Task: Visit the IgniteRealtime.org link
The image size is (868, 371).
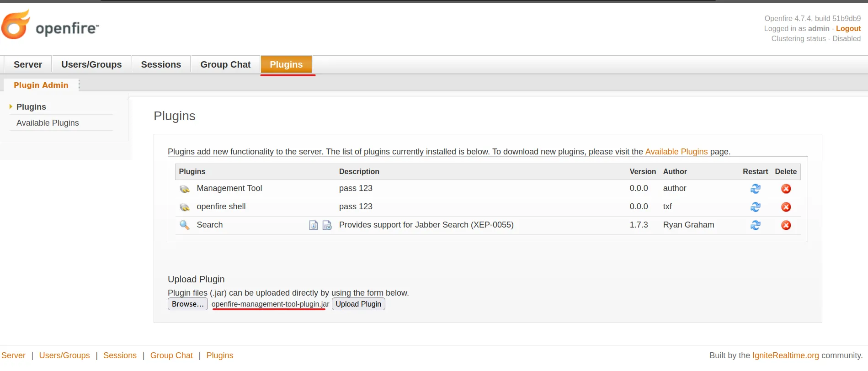Action: point(786,355)
